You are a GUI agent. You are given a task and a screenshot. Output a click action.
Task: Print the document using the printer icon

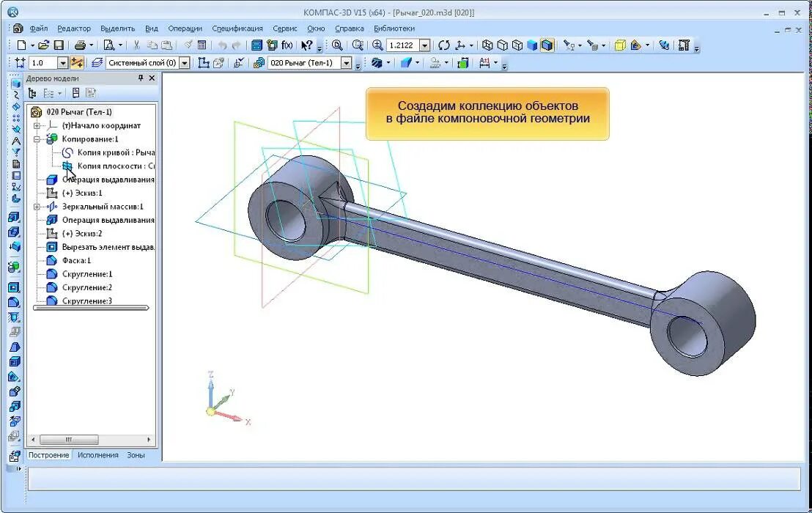pyautogui.click(x=80, y=45)
